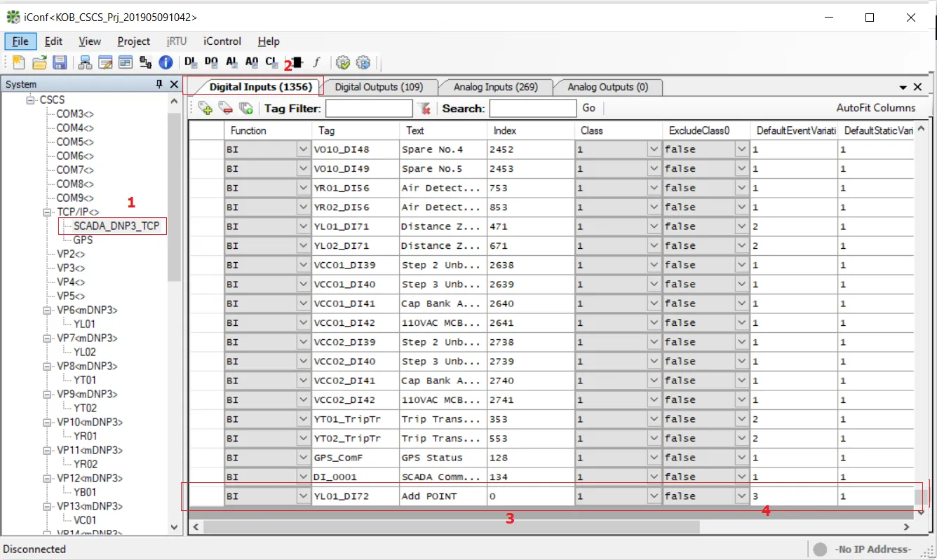Add a tag with green plus icon

(205, 108)
